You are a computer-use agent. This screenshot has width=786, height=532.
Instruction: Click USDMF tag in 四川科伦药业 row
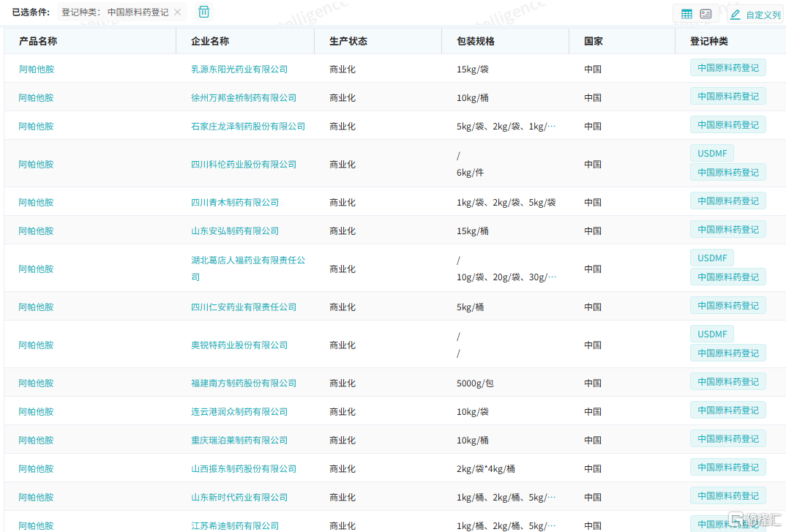coord(712,154)
